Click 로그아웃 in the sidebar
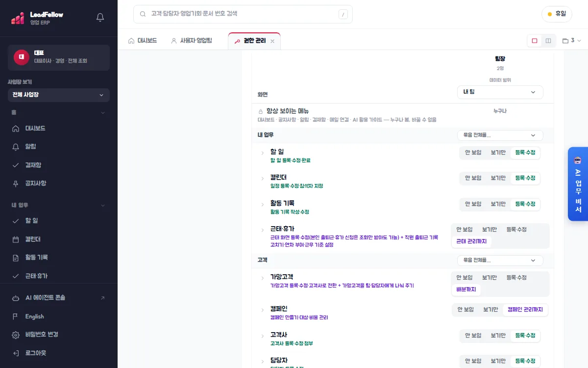This screenshot has height=368, width=588. tap(59, 353)
